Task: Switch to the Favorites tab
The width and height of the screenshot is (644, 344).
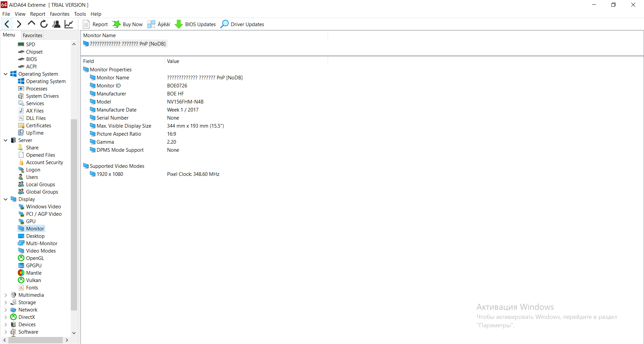Action: (x=33, y=35)
